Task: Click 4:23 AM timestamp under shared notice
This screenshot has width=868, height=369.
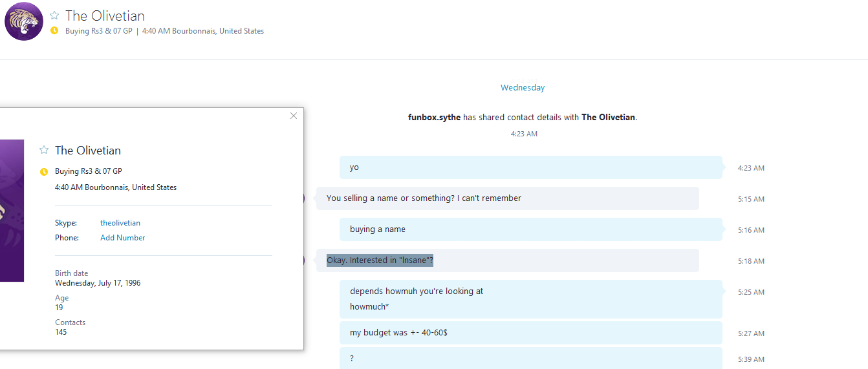Action: point(524,134)
